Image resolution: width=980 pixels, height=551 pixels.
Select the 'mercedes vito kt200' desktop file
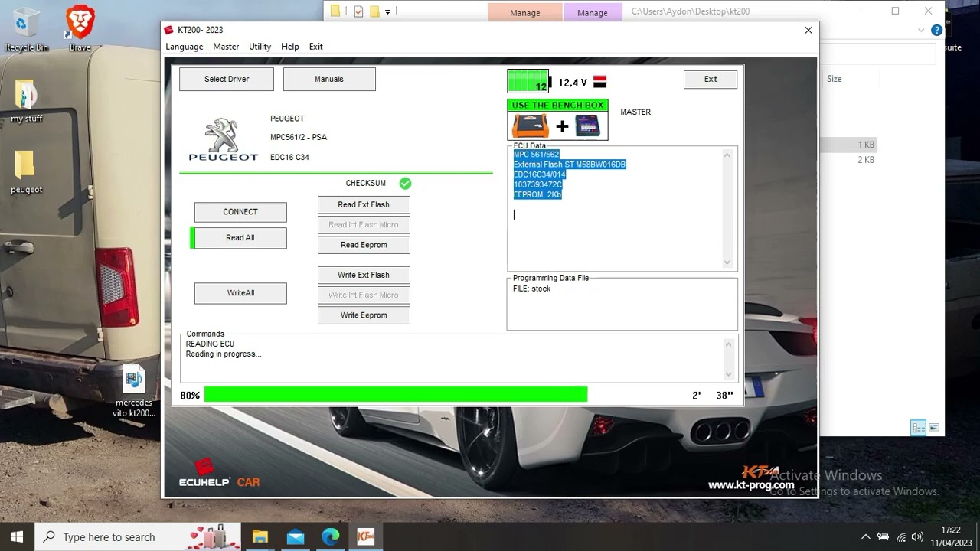(x=134, y=392)
